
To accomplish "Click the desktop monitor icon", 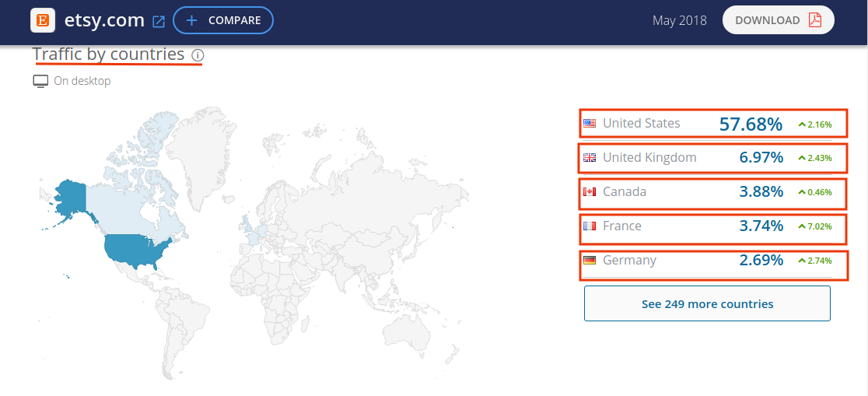I will point(40,82).
